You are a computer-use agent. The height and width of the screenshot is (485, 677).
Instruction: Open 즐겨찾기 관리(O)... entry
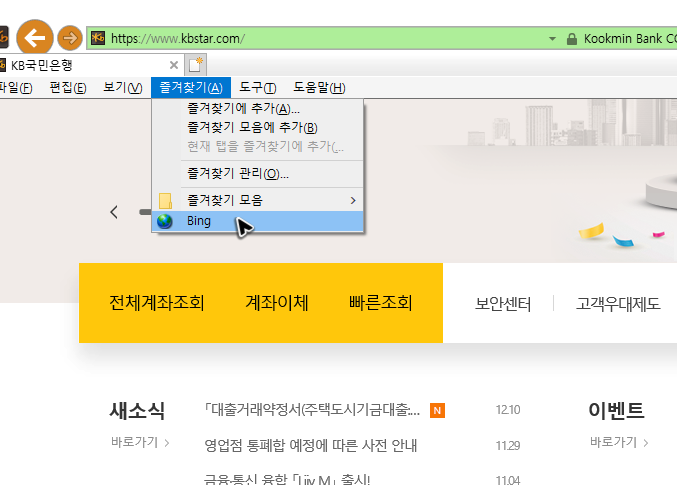[x=257, y=174]
